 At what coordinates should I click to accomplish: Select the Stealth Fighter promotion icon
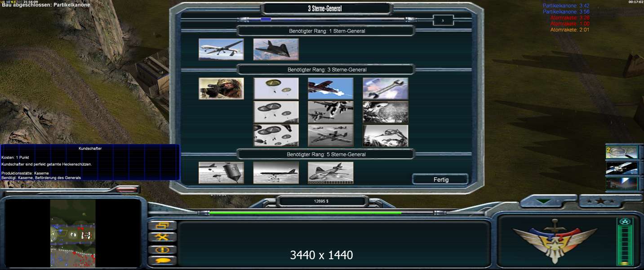tap(276, 49)
